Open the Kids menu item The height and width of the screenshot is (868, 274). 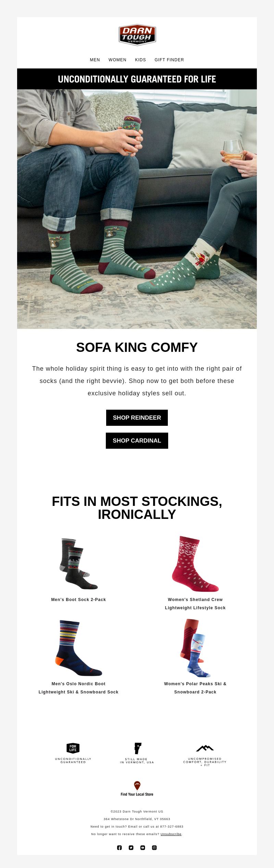click(x=140, y=60)
